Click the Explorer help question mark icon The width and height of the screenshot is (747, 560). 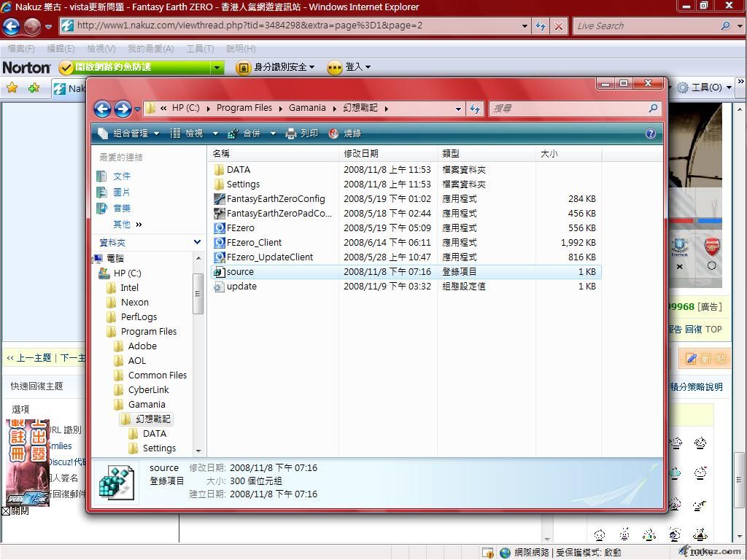(651, 133)
